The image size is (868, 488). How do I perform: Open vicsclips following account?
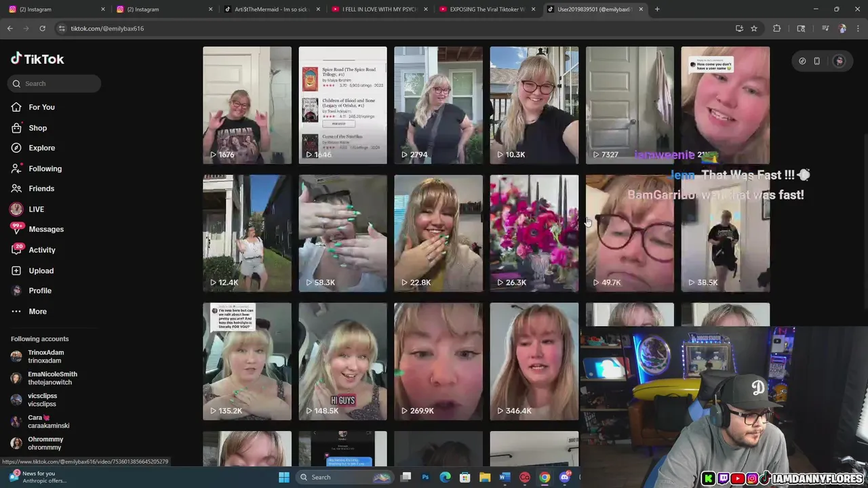click(x=34, y=400)
